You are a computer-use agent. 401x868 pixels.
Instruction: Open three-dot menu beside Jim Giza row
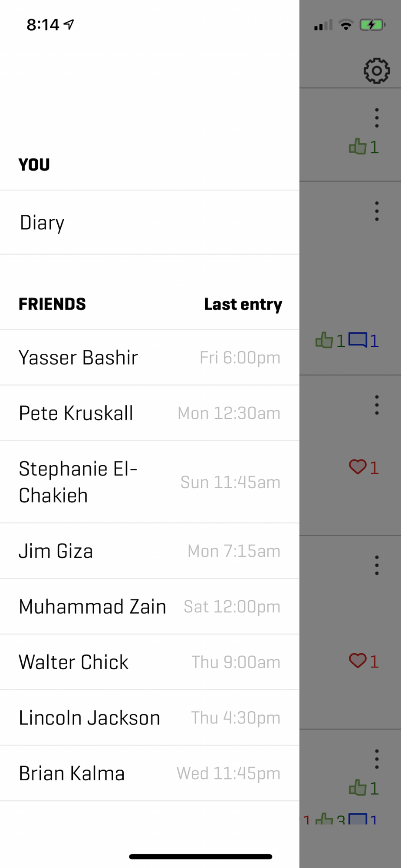point(377,565)
